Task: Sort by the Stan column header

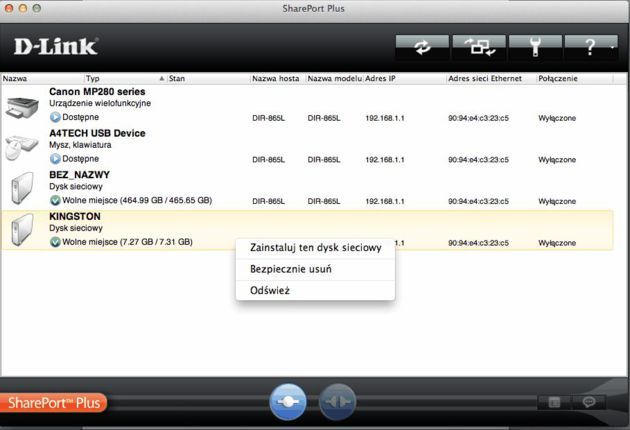Action: tap(209, 78)
